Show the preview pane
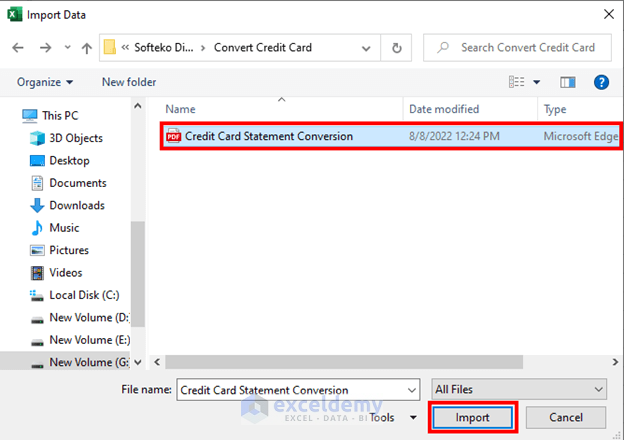This screenshot has height=440, width=624. [x=567, y=82]
